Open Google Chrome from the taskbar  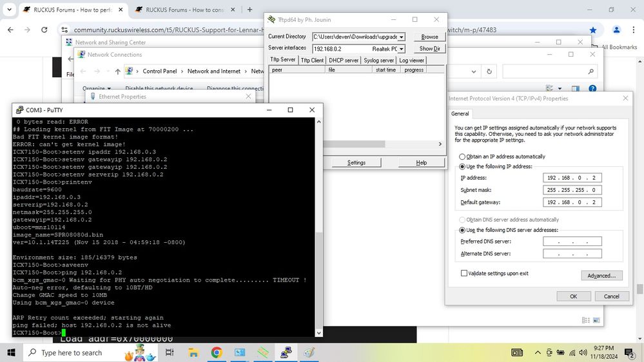217,352
